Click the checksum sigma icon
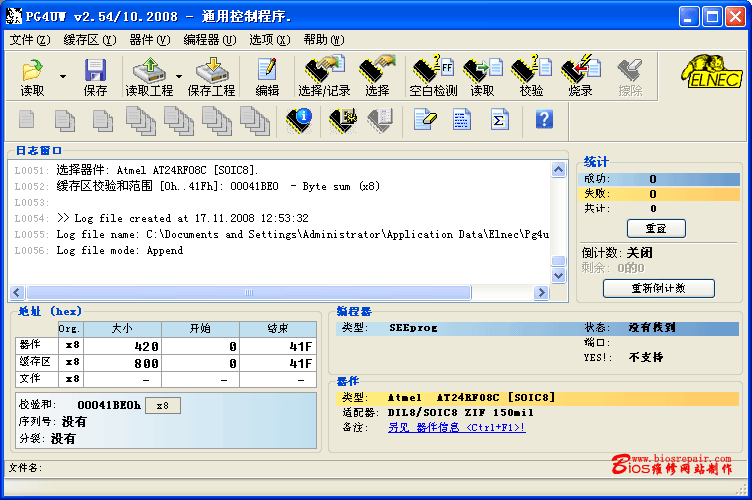This screenshot has height=500, width=752. coord(500,119)
